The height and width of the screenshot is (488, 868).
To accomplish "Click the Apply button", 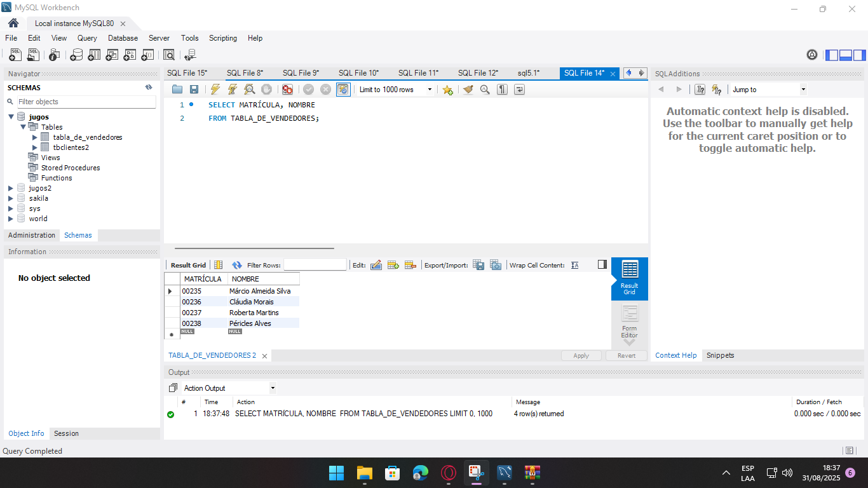I will pyautogui.click(x=581, y=356).
